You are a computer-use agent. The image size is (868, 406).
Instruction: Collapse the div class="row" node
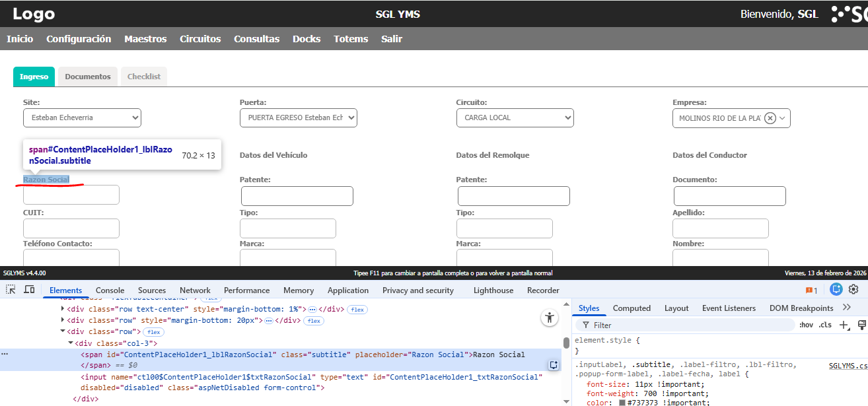(x=63, y=331)
